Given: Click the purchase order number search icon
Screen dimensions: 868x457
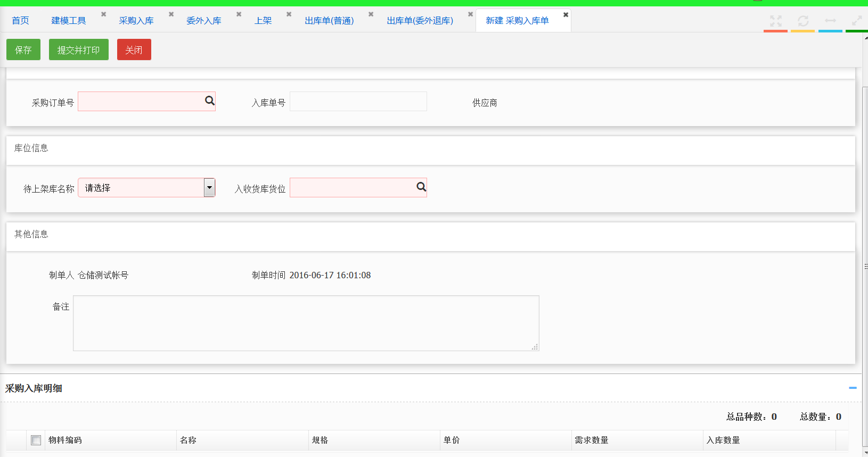Looking at the screenshot, I should 210,101.
